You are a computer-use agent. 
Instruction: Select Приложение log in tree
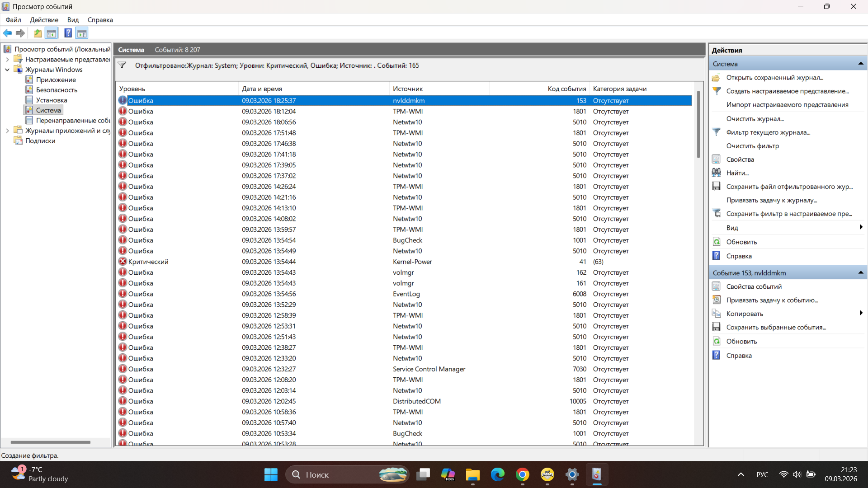pos(56,80)
